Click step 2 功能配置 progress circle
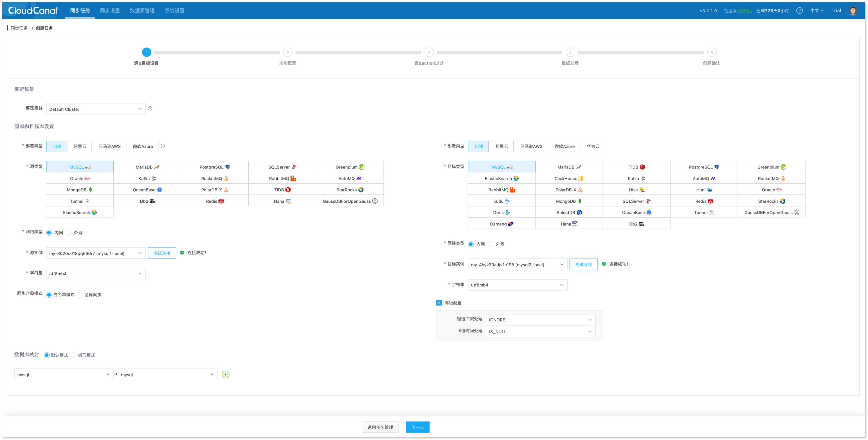Viewport: 868px width, 440px height. pyautogui.click(x=288, y=53)
